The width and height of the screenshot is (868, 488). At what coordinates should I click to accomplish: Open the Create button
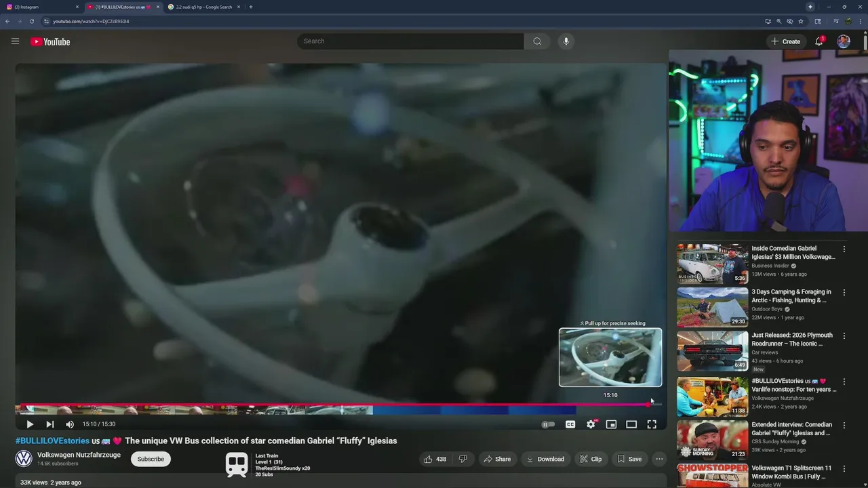(x=785, y=41)
